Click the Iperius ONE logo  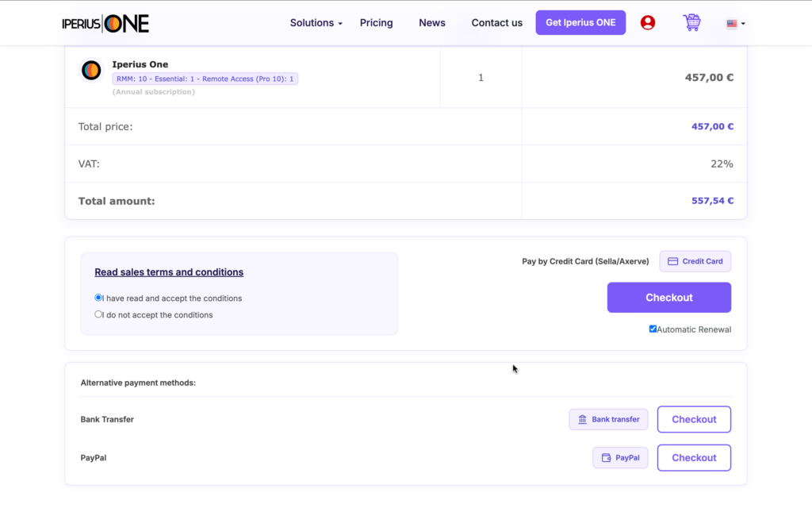[x=105, y=23]
